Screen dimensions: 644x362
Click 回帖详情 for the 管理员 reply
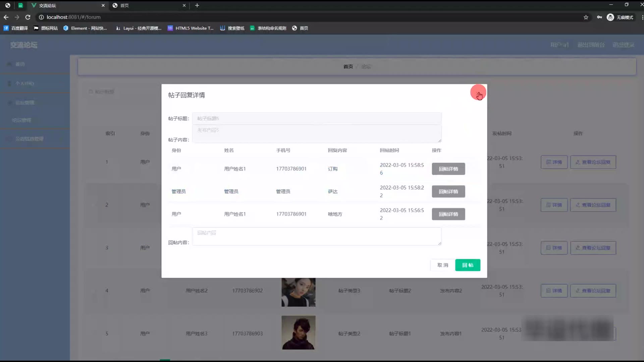[x=448, y=191]
